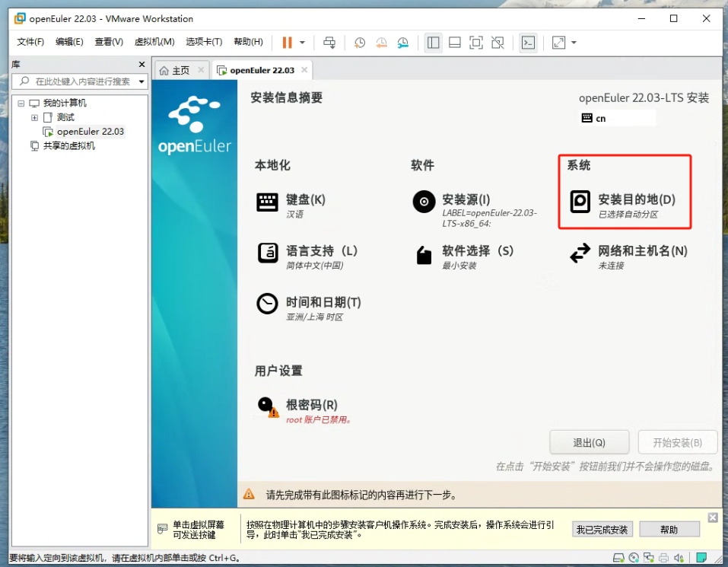Click the VMware Workstation title icon
This screenshot has height=567, width=728.
tap(20, 18)
